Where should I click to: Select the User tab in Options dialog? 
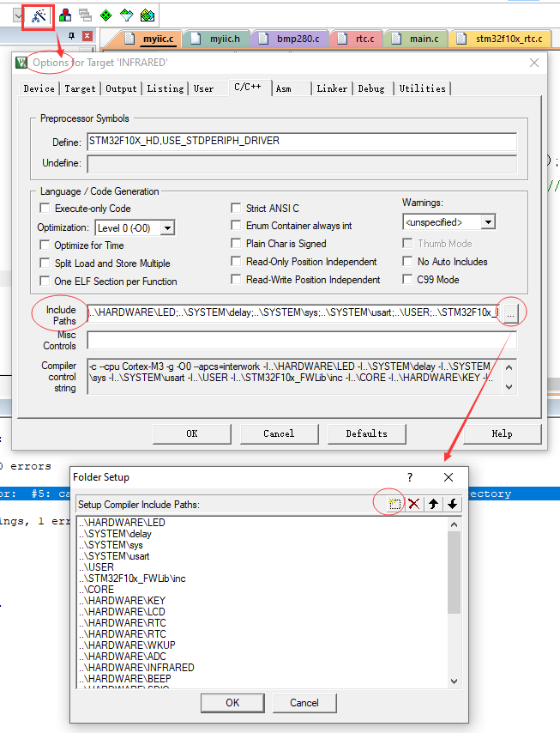coord(203,88)
